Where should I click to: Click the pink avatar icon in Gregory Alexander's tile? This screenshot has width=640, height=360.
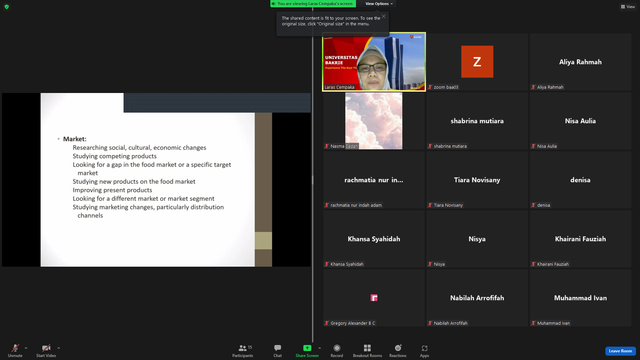(x=374, y=298)
